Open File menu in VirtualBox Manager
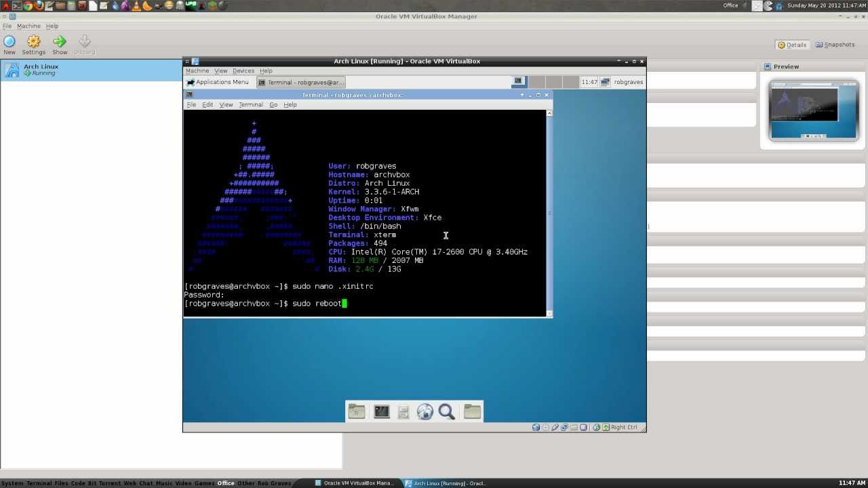Screen dimensions: 868x488 7,26
